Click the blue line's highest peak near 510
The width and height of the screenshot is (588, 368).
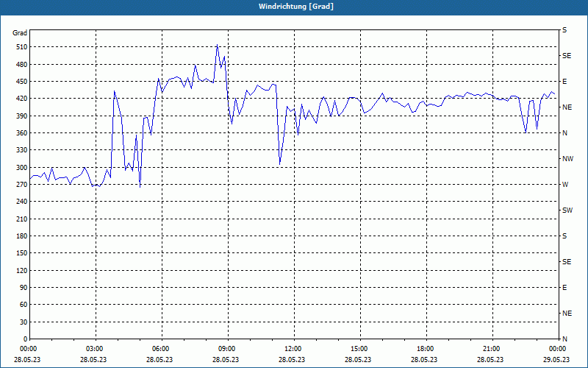(217, 45)
